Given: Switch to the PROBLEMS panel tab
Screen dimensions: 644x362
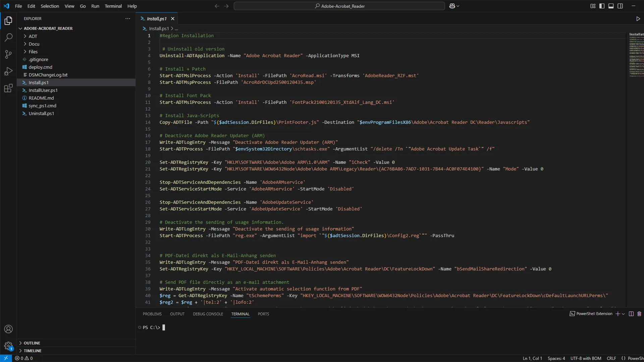Looking at the screenshot, I should coord(152,314).
